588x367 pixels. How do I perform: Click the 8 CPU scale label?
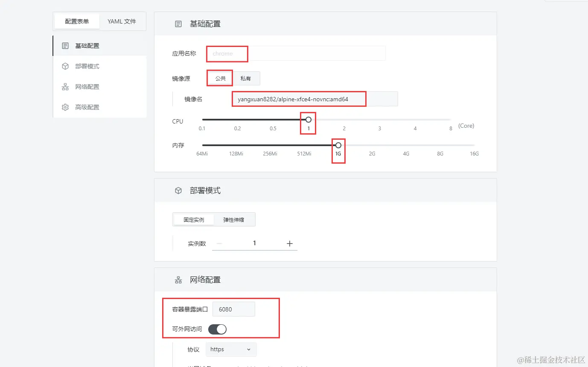click(x=451, y=128)
